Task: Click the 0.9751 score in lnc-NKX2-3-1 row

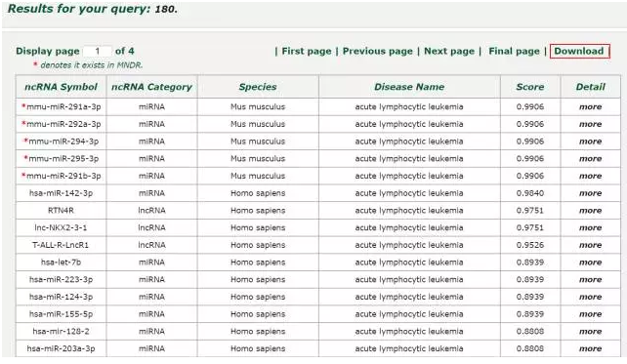Action: coord(530,227)
